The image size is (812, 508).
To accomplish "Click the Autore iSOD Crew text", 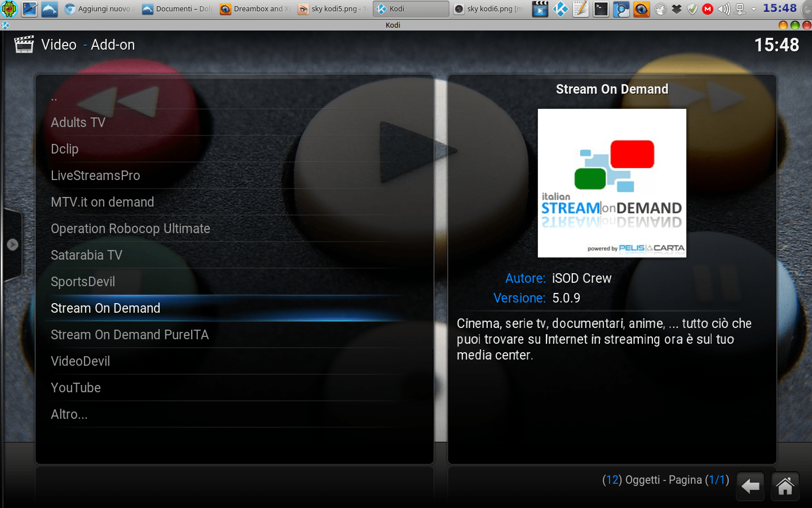I will click(x=558, y=278).
